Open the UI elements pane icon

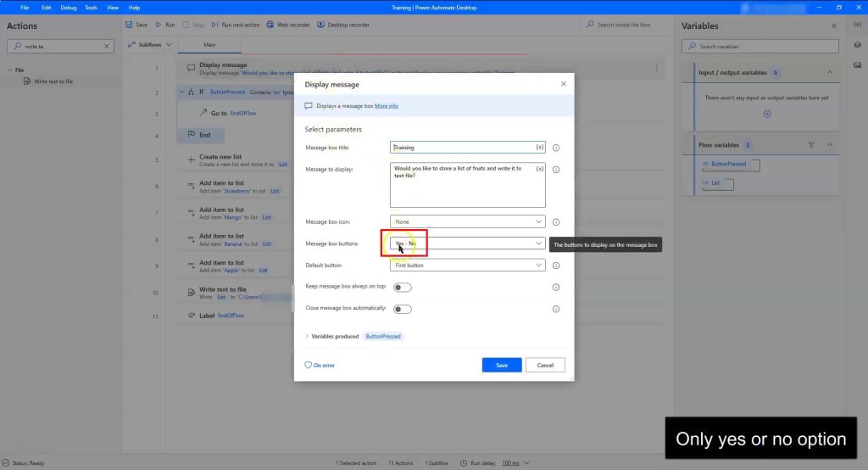[857, 45]
